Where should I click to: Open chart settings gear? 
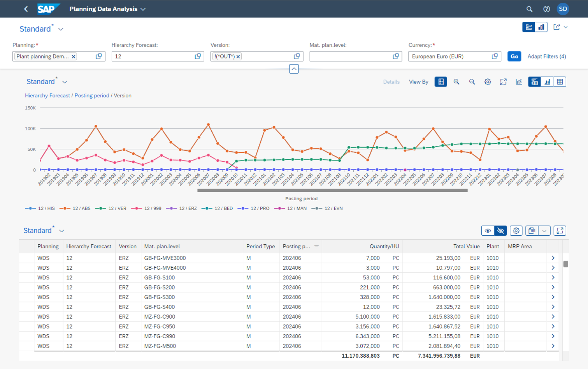click(488, 82)
